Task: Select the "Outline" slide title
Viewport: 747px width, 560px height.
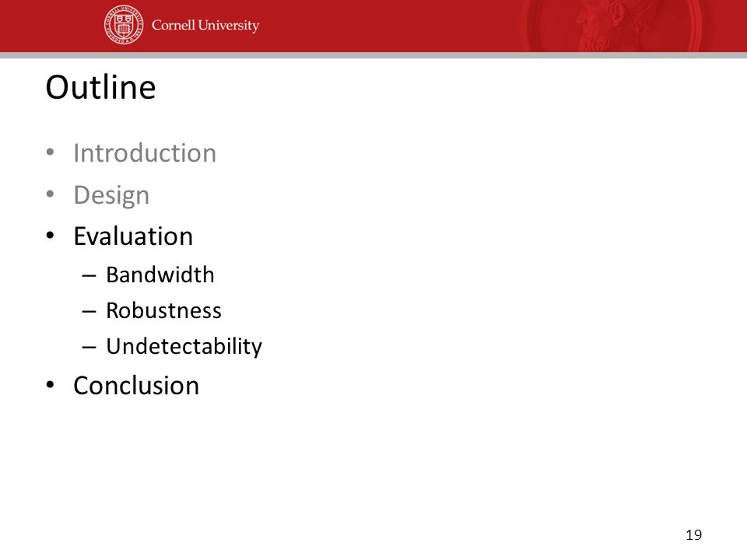Action: click(100, 87)
